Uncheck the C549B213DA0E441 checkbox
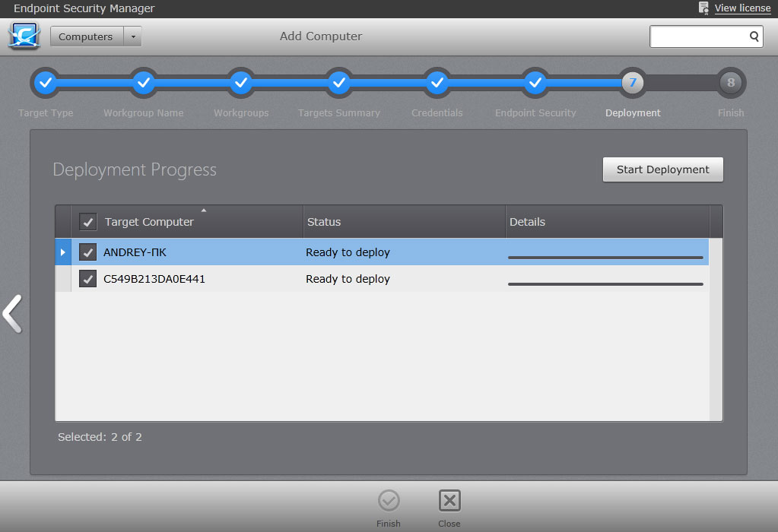Screen dimensions: 778x532 click(x=87, y=279)
